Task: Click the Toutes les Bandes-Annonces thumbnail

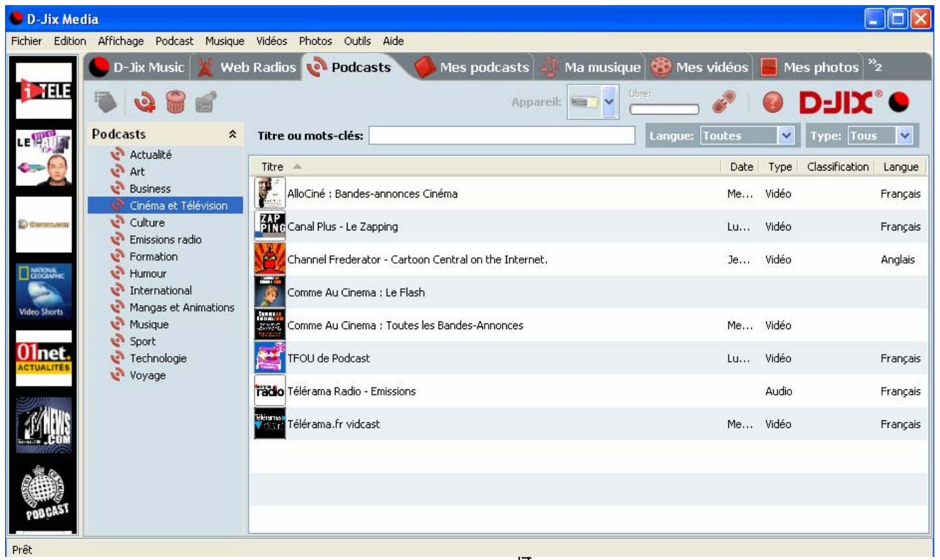Action: (269, 325)
